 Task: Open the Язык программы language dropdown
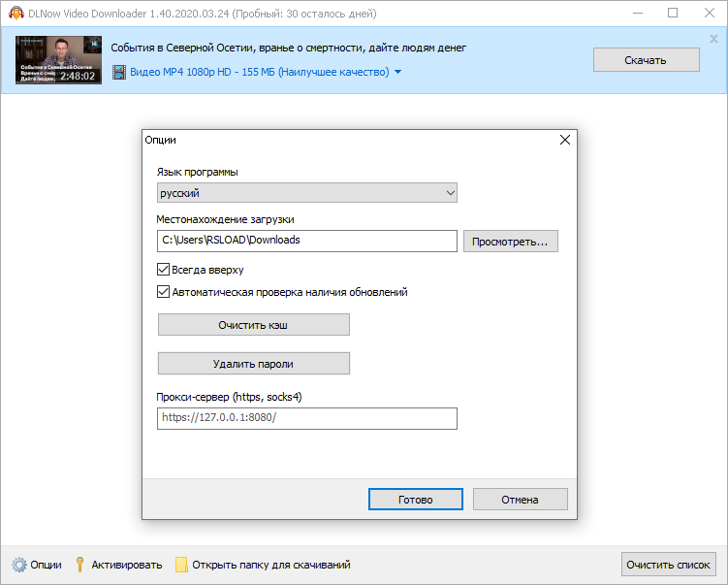click(307, 193)
